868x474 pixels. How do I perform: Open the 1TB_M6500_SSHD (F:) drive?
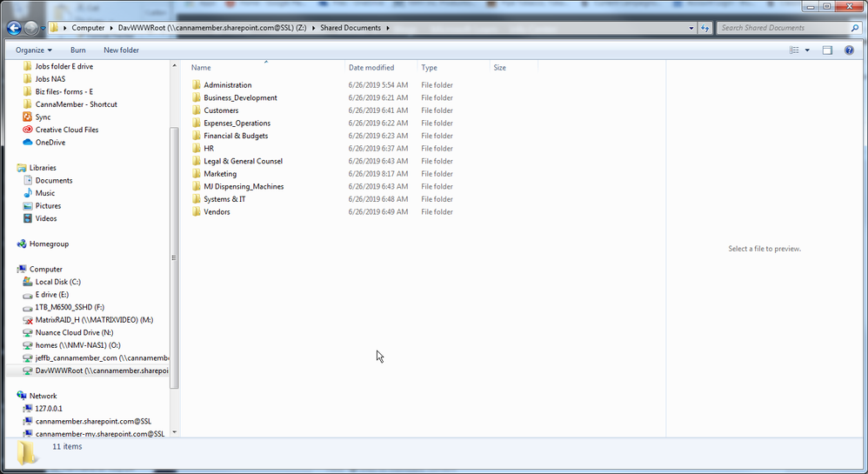70,307
